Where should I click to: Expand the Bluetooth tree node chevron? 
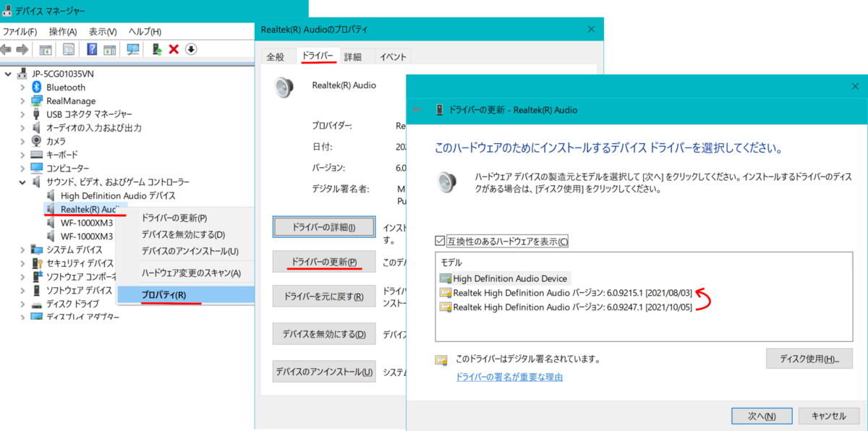pos(22,88)
